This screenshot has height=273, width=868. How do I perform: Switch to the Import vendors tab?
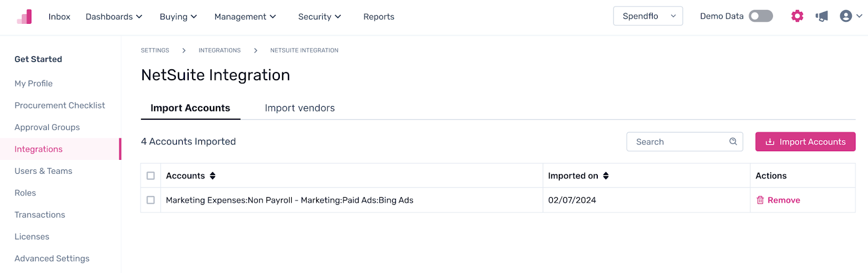point(299,108)
